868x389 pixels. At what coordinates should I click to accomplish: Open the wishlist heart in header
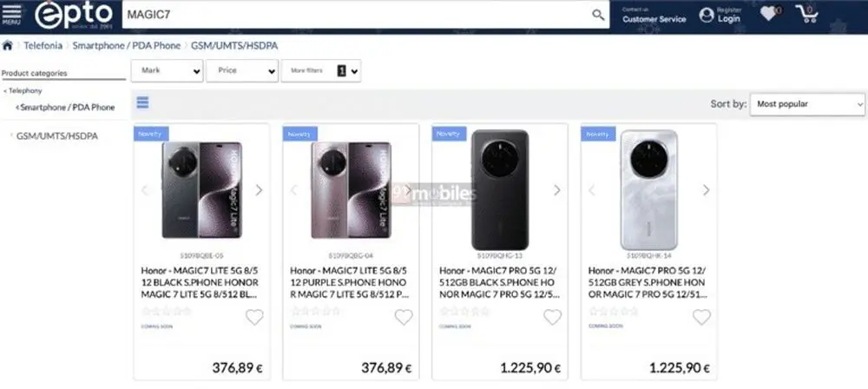coord(769,13)
